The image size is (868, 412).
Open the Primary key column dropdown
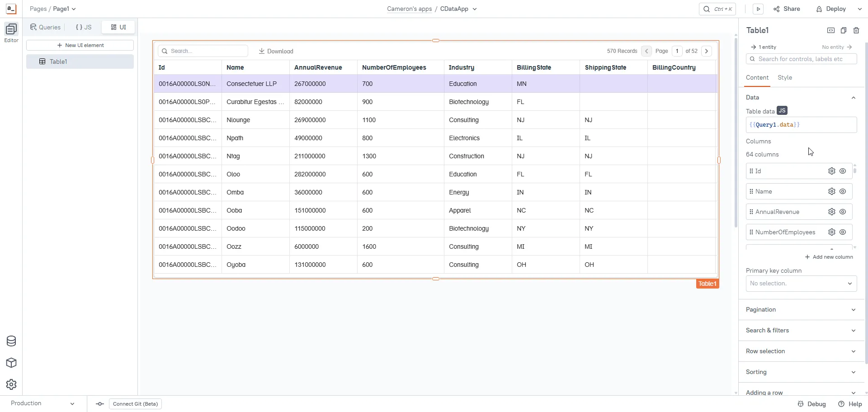click(801, 284)
